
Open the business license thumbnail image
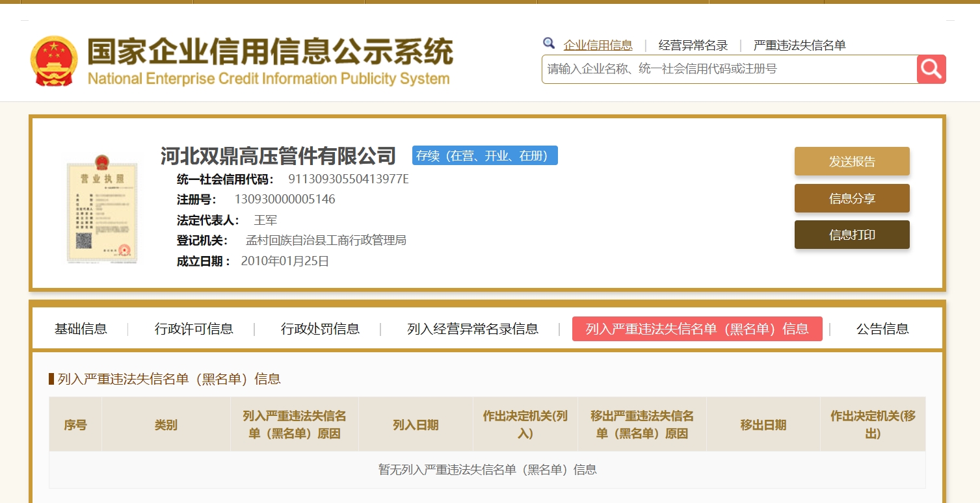pos(102,208)
